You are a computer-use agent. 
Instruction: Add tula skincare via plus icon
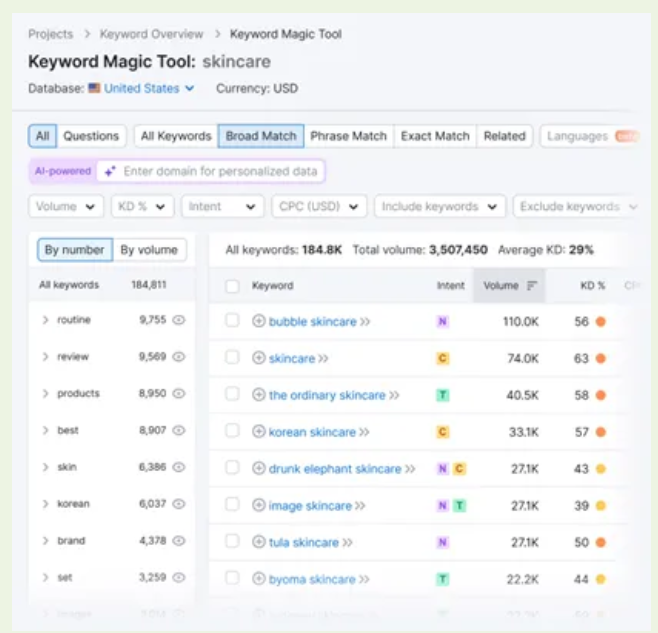tap(258, 542)
